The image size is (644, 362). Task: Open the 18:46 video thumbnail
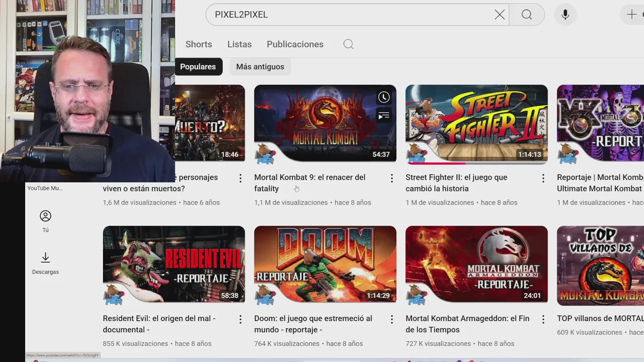pyautogui.click(x=210, y=123)
